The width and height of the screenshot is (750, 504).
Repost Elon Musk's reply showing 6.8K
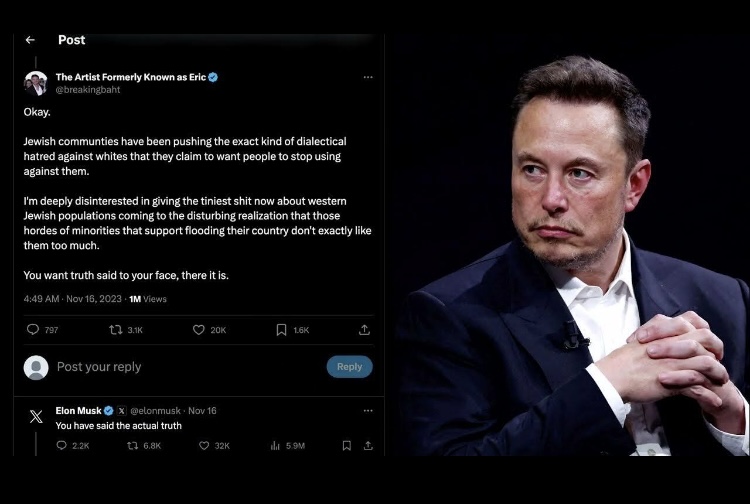click(144, 446)
